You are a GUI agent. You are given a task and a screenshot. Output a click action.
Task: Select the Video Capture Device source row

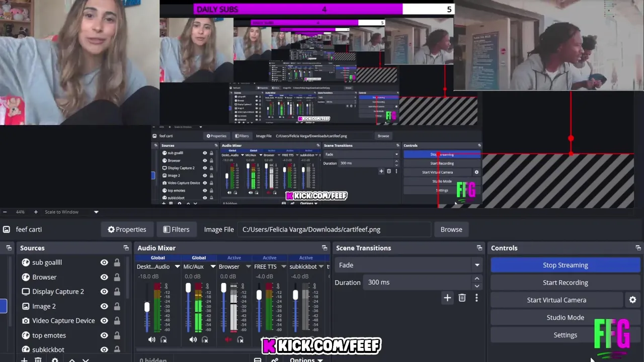coord(70,321)
